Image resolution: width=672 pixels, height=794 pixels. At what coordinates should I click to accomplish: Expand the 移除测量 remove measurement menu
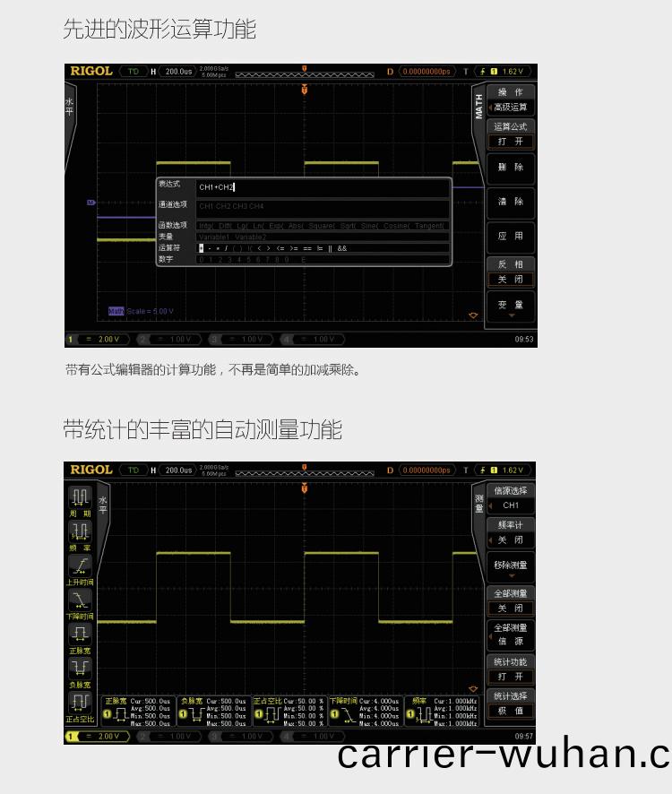510,567
